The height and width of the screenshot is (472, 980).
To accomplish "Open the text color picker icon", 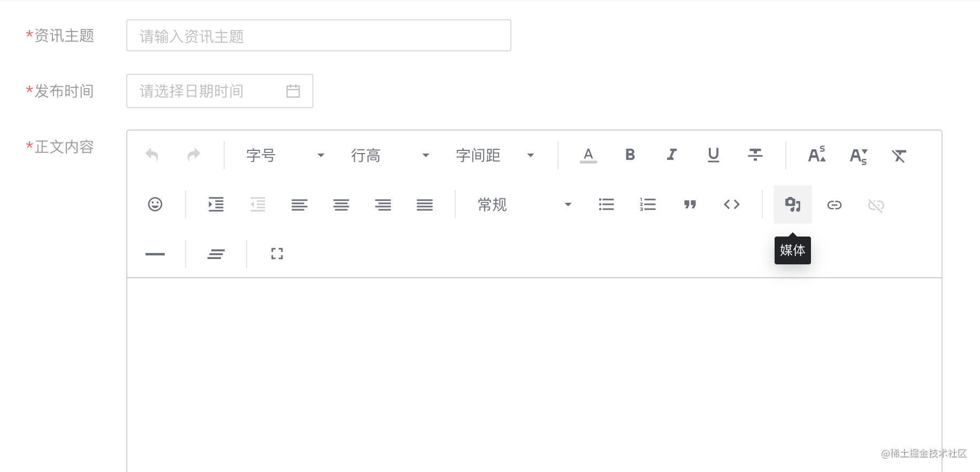I will (588, 155).
